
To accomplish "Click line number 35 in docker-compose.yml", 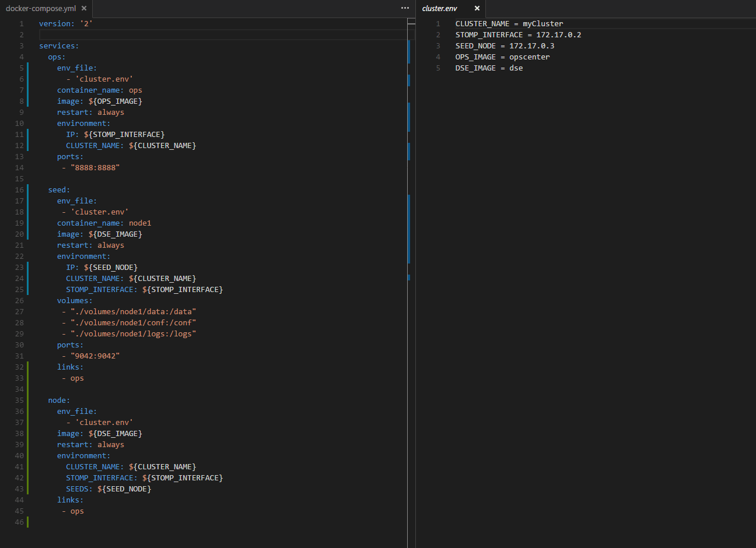I will pos(19,400).
